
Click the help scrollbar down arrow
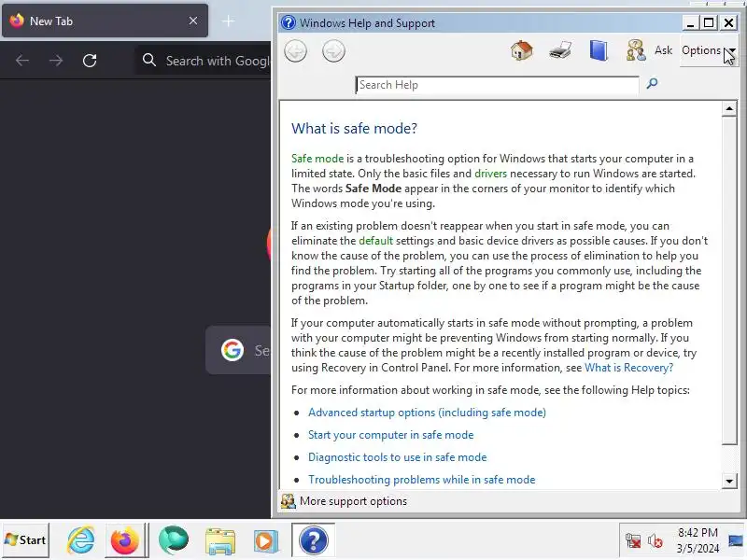coord(729,481)
